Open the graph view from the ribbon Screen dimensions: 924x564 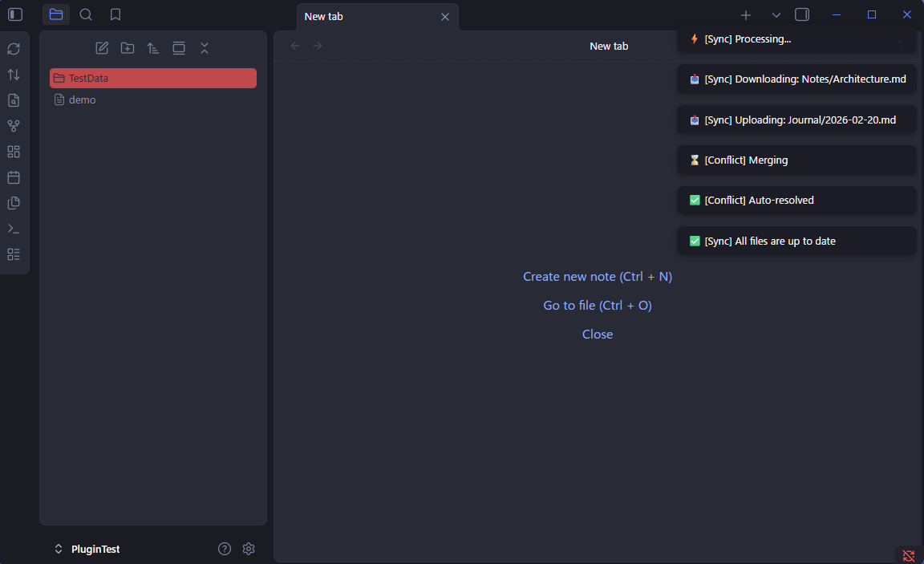[x=14, y=125]
